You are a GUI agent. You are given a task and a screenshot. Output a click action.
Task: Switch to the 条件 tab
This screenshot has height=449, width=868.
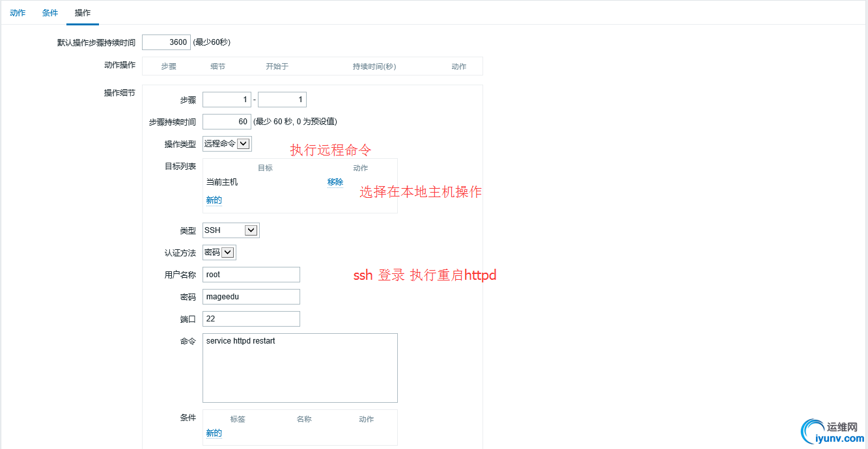pyautogui.click(x=49, y=12)
